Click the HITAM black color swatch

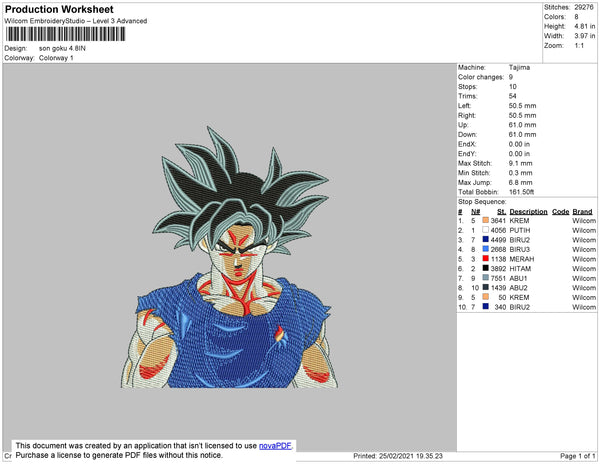click(x=486, y=269)
